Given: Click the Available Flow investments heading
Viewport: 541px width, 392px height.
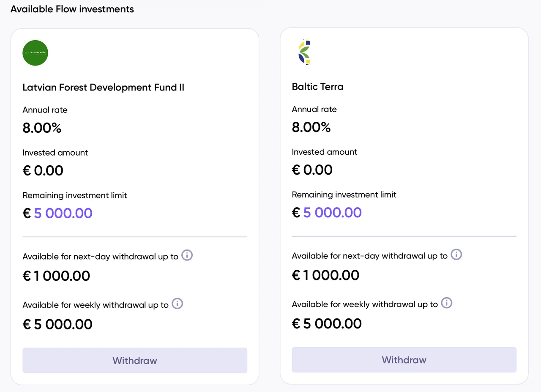Looking at the screenshot, I should 72,9.
